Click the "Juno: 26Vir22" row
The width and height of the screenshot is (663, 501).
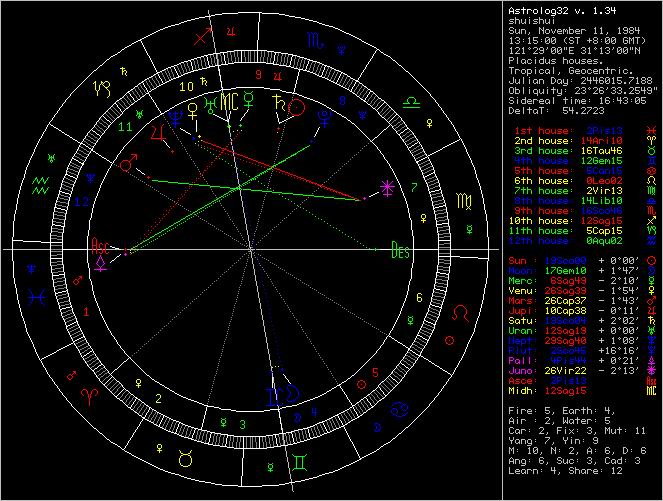(x=583, y=371)
